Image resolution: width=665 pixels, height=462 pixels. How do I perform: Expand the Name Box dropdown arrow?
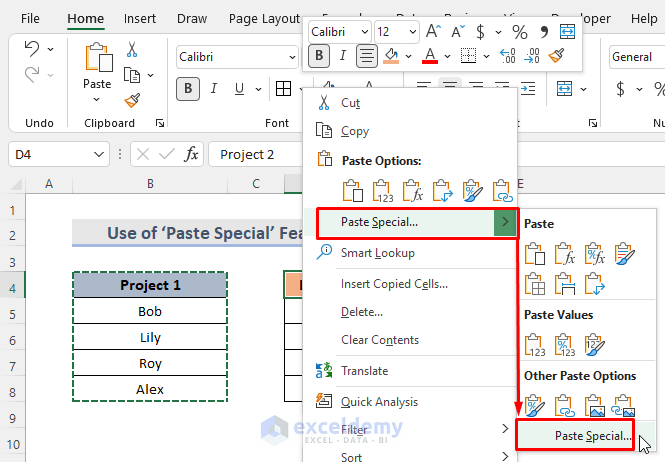coord(99,154)
